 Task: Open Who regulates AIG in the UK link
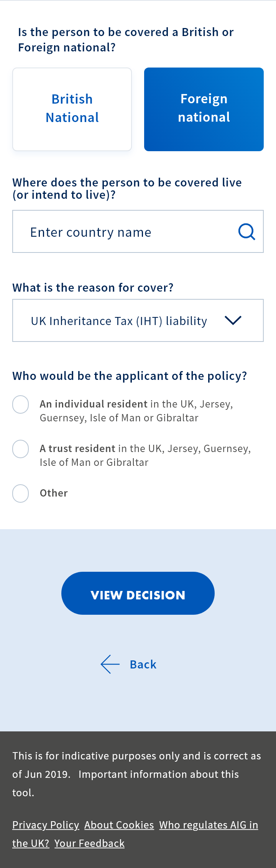pos(209,825)
